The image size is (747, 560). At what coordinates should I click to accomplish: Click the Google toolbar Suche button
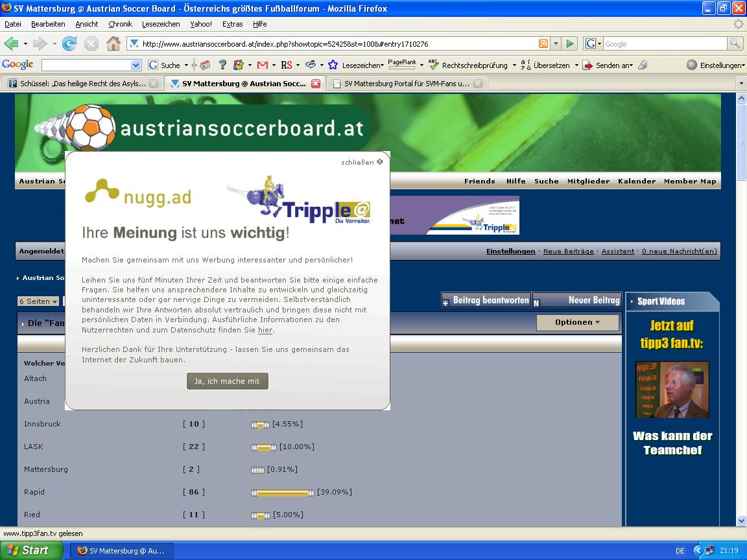(x=164, y=65)
